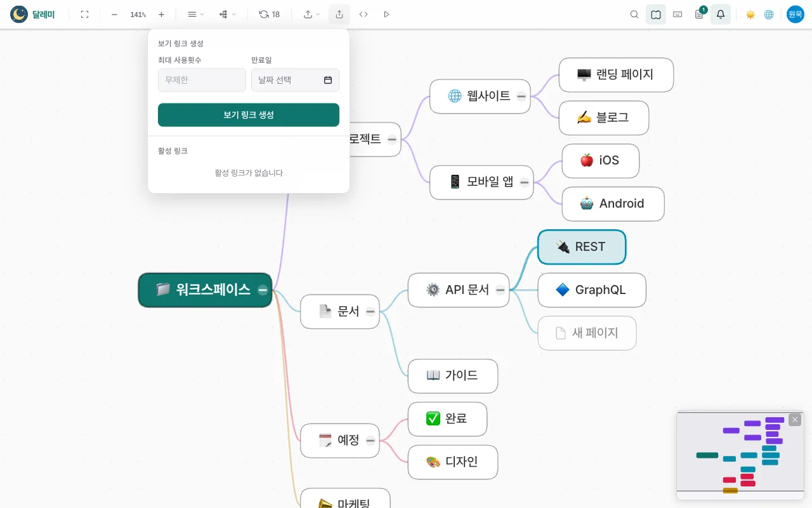Click the 새 페이지 placeholder node
The height and width of the screenshot is (508, 812).
tap(587, 333)
